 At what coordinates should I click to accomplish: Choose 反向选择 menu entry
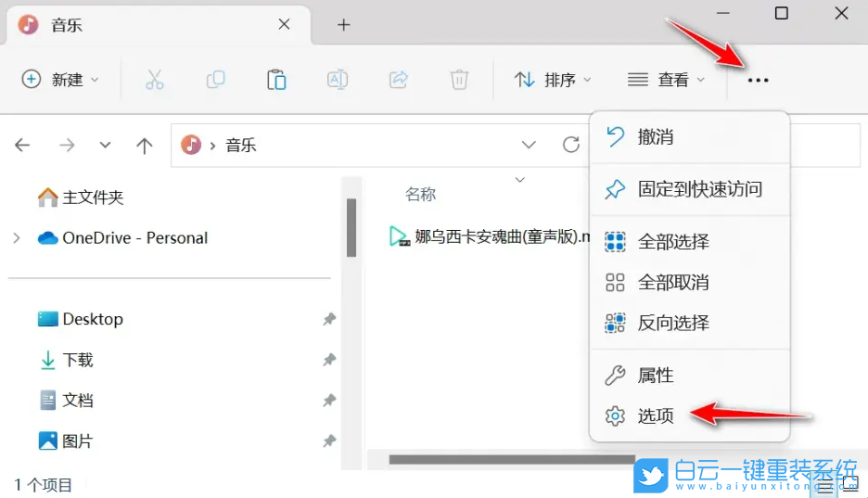pos(690,323)
